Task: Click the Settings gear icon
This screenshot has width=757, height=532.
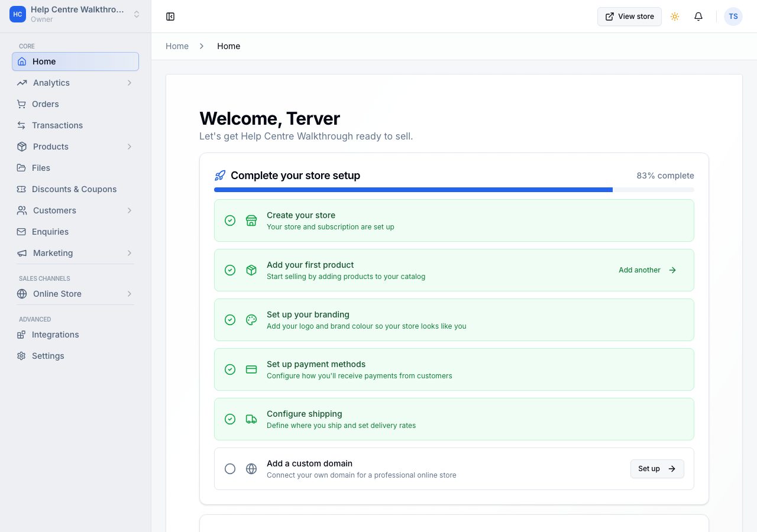Action: tap(21, 356)
